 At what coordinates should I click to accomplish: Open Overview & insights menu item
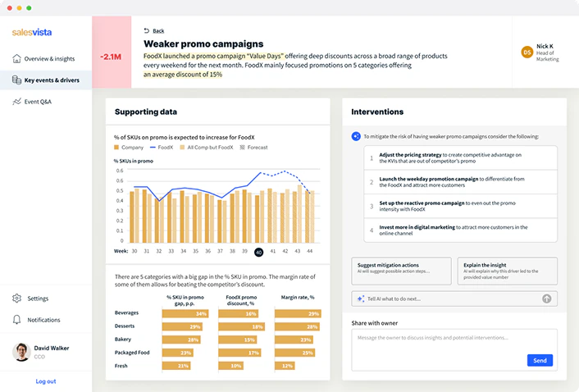[46, 59]
